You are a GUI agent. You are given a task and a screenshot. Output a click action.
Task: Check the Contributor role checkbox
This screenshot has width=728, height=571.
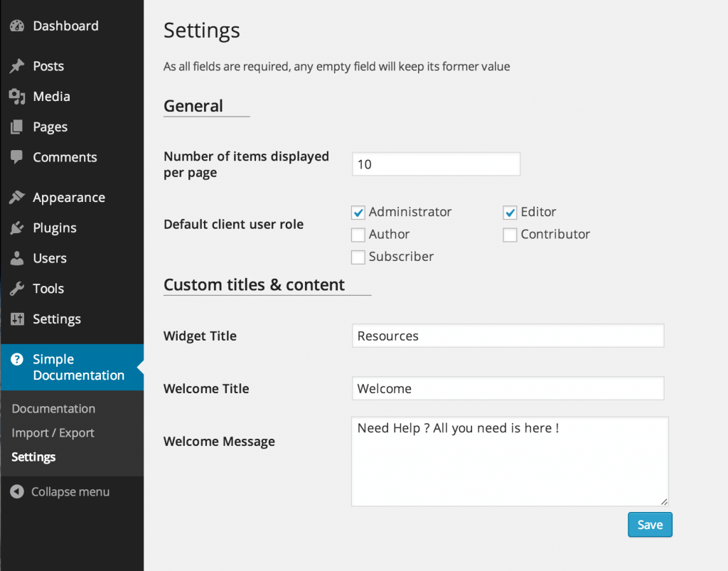coord(510,235)
